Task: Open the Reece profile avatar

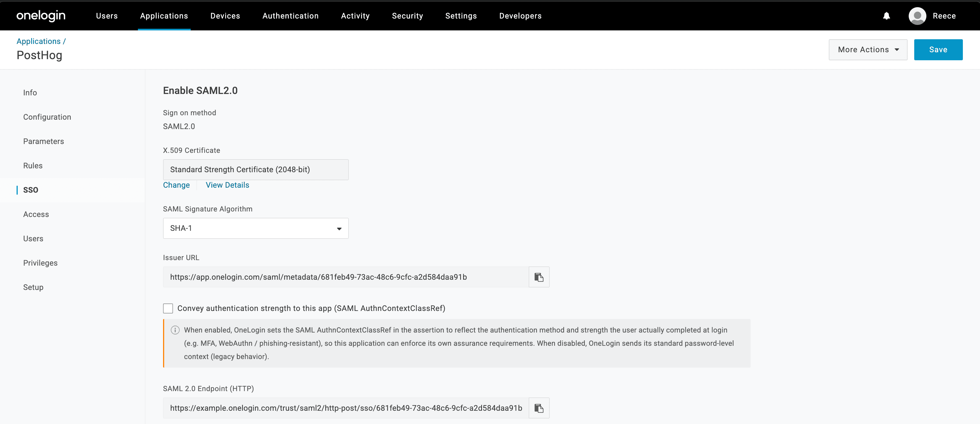Action: [x=917, y=15]
